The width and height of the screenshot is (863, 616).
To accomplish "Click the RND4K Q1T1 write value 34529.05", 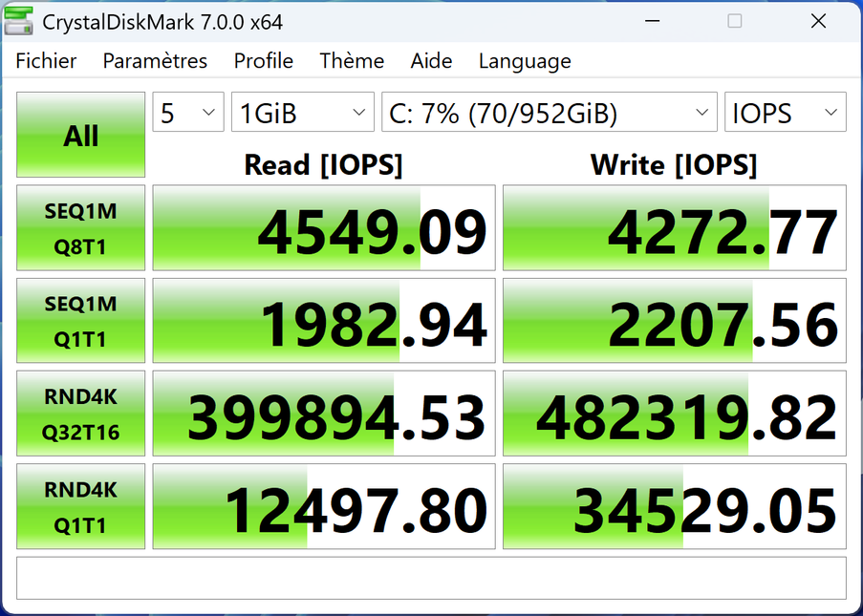I will [x=675, y=506].
